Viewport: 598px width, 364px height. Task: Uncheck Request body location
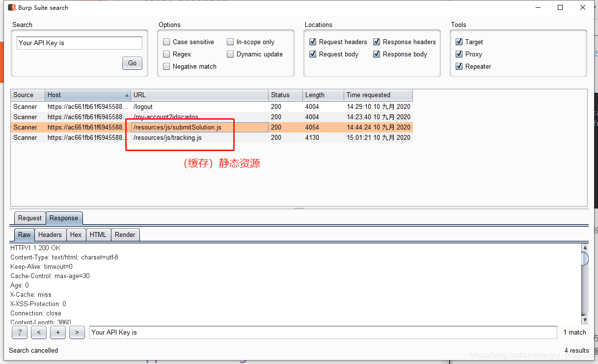coord(313,54)
